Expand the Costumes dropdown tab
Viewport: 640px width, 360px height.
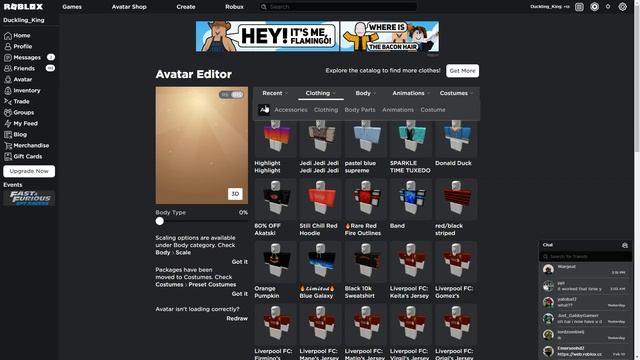pos(456,93)
